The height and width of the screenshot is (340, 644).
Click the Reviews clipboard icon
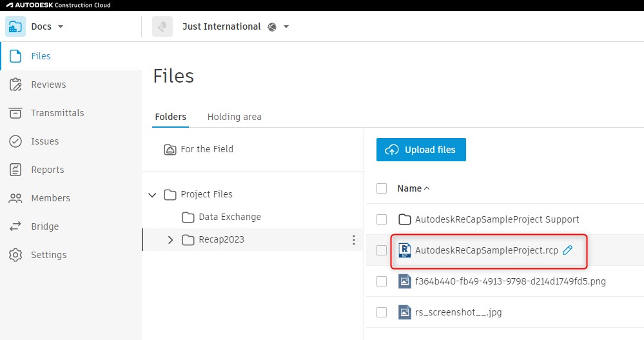15,85
